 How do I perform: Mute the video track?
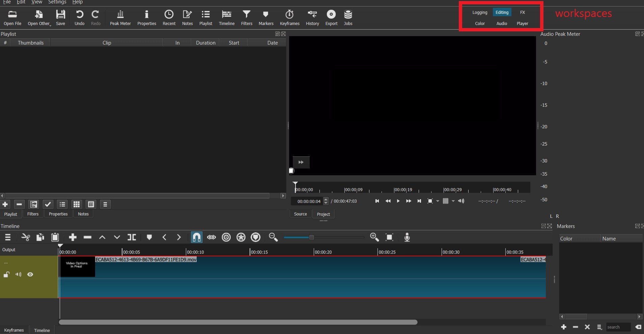click(19, 275)
